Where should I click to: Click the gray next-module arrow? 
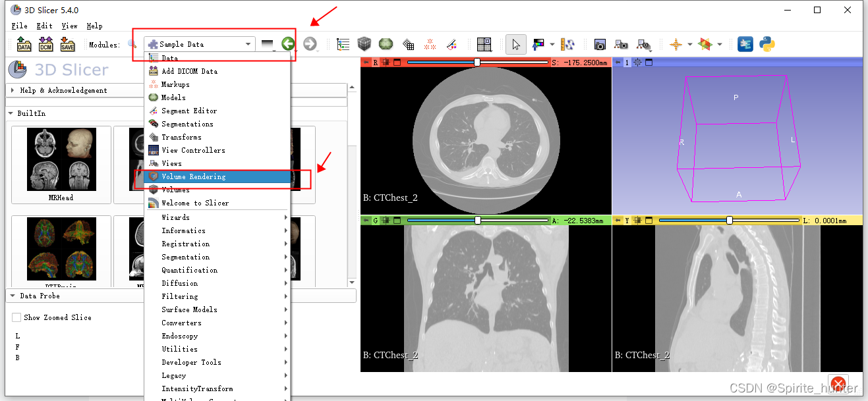tap(310, 44)
